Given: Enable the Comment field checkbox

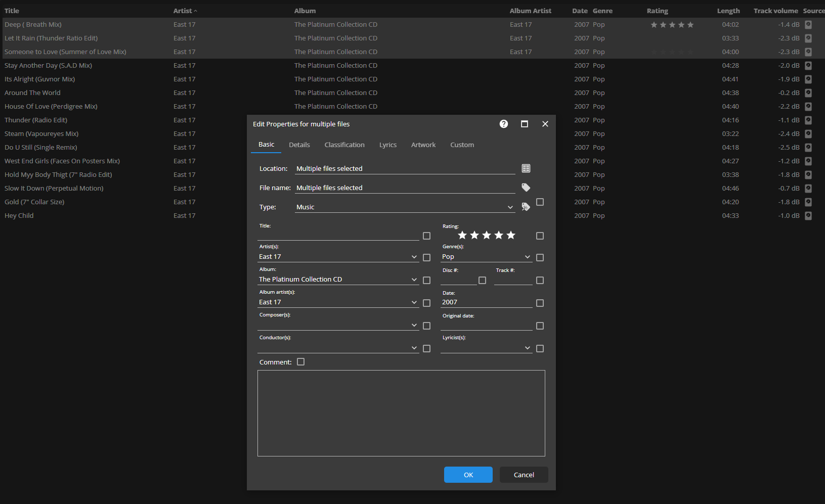Looking at the screenshot, I should (x=301, y=362).
